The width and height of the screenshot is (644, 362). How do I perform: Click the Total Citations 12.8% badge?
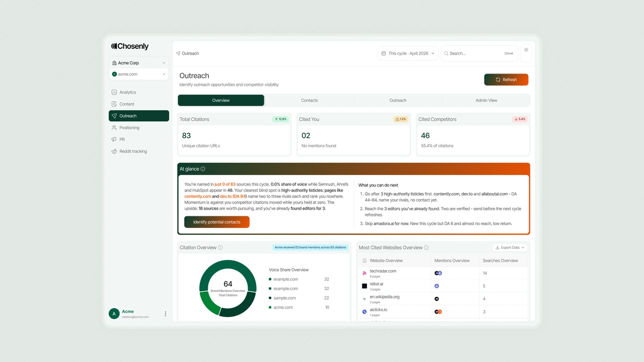pyautogui.click(x=280, y=119)
